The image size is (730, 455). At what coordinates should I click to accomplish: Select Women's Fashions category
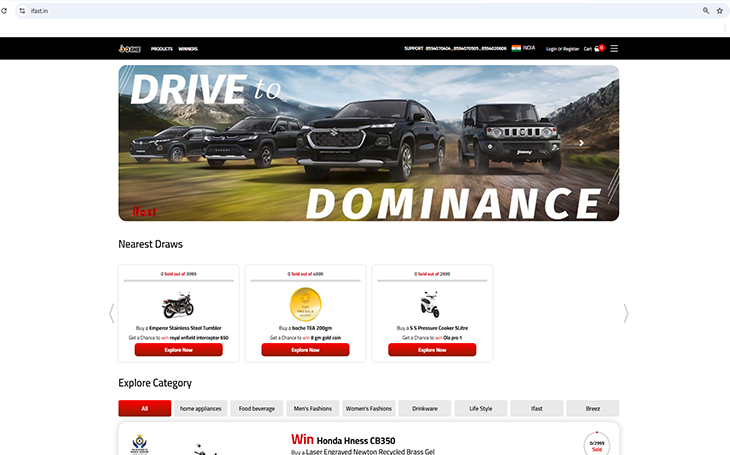click(x=369, y=408)
